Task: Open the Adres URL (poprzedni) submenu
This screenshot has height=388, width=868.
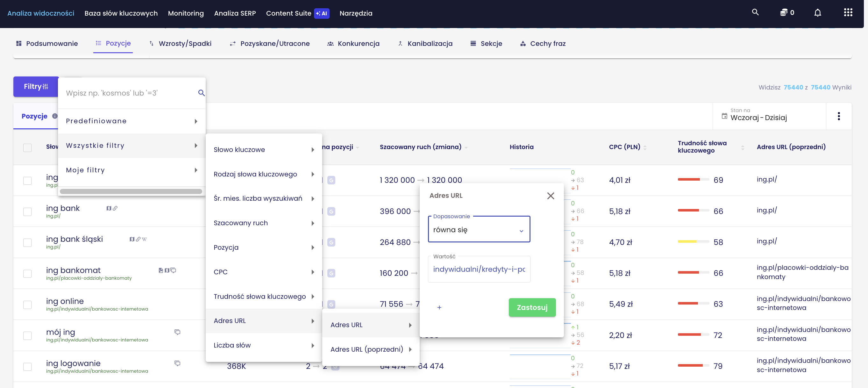Action: point(371,349)
